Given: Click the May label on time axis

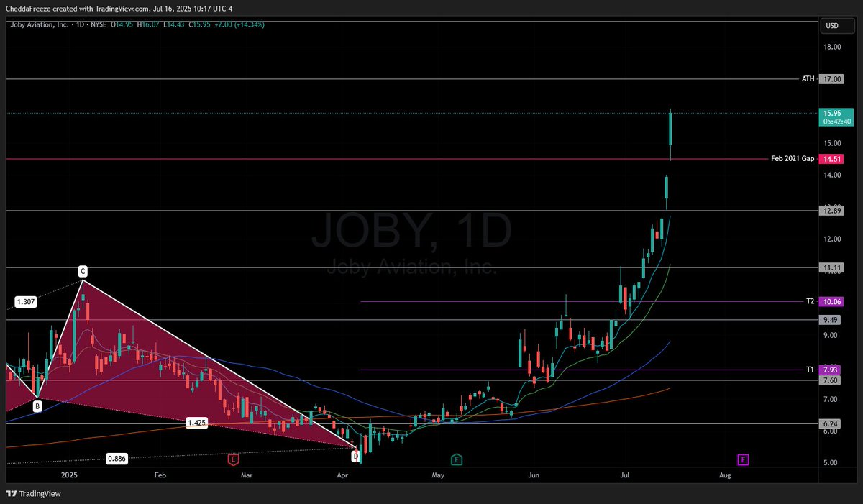Looking at the screenshot, I should coord(437,475).
